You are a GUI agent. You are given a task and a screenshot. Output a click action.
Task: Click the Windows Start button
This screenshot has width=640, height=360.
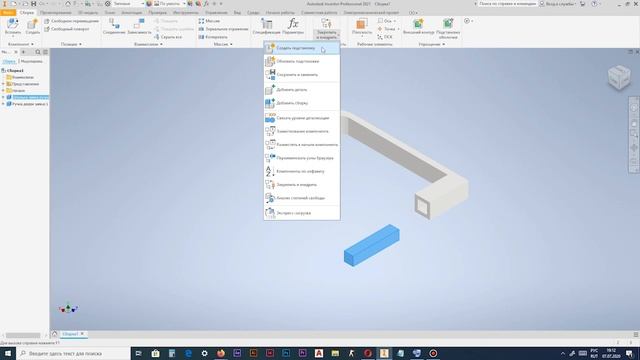pos(8,353)
